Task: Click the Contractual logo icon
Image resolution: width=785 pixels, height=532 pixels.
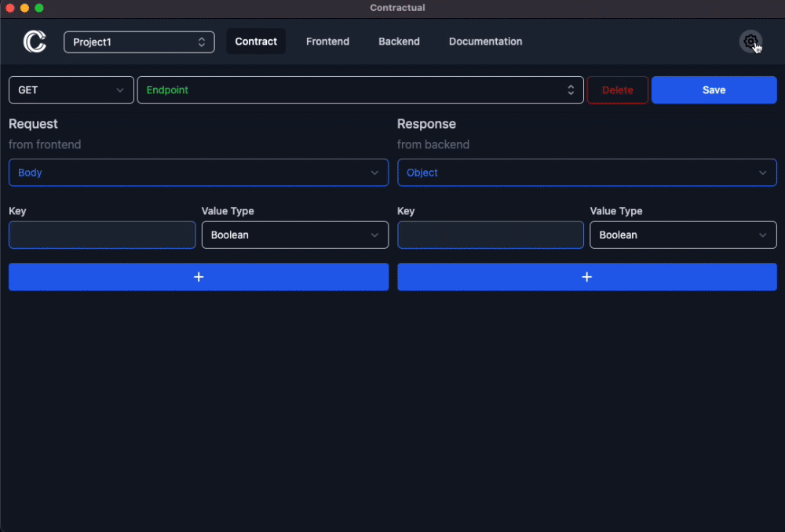Action: point(35,42)
